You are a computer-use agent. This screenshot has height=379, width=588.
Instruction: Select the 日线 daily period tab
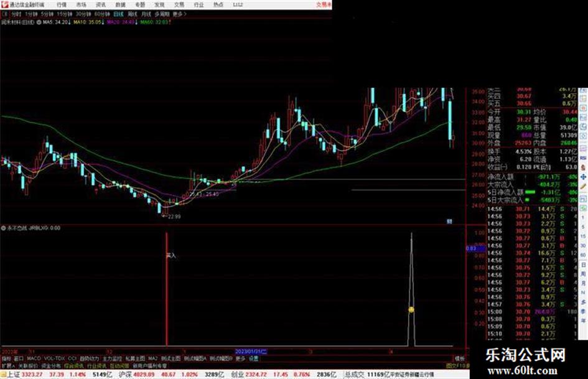coord(118,14)
